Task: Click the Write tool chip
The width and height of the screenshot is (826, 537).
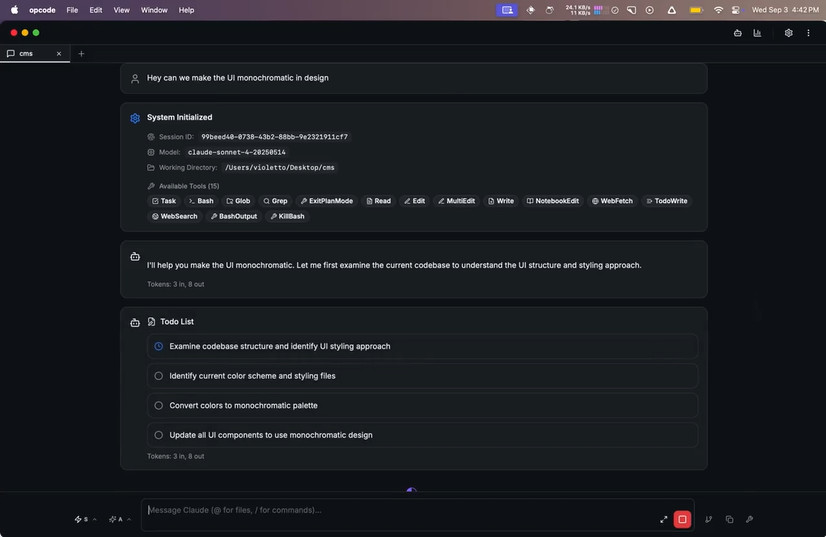Action: tap(501, 201)
